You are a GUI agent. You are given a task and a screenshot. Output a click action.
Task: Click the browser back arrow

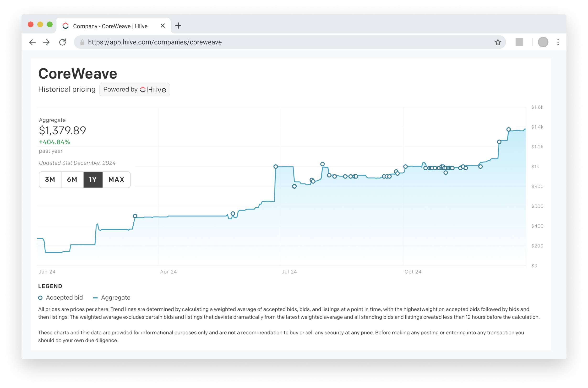[33, 42]
